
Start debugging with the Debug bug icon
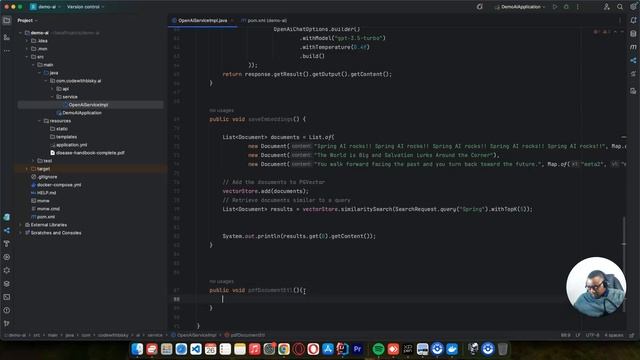pos(566,7)
